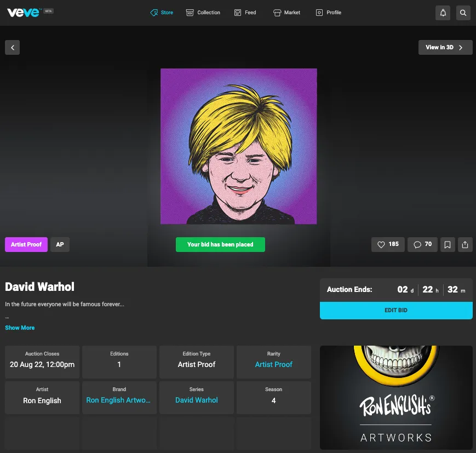
Task: Click the David Warhol artwork image
Action: click(238, 146)
